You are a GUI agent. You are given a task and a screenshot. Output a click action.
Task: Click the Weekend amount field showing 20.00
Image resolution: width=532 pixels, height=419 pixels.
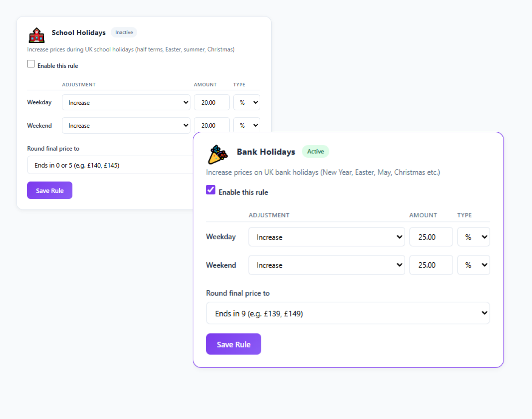click(x=211, y=125)
